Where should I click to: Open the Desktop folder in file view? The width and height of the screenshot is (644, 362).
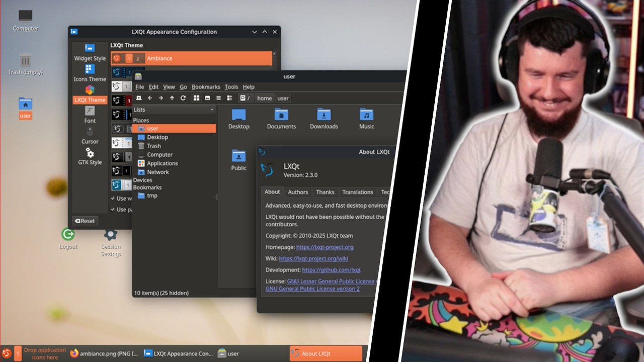[x=239, y=119]
